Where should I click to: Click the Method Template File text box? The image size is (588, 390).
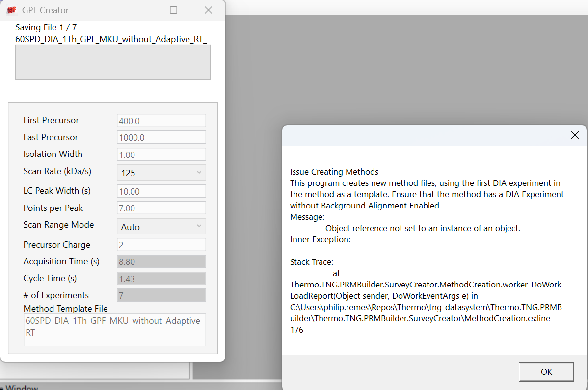pos(114,329)
